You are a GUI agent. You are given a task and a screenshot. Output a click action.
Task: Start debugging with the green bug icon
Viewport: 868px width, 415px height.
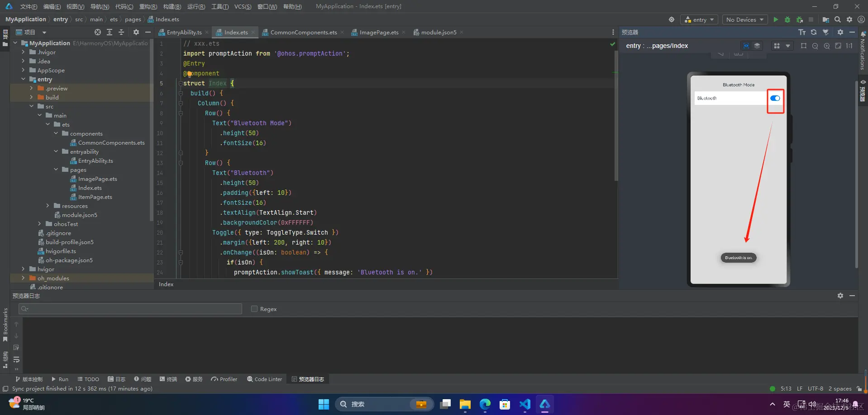click(x=787, y=19)
